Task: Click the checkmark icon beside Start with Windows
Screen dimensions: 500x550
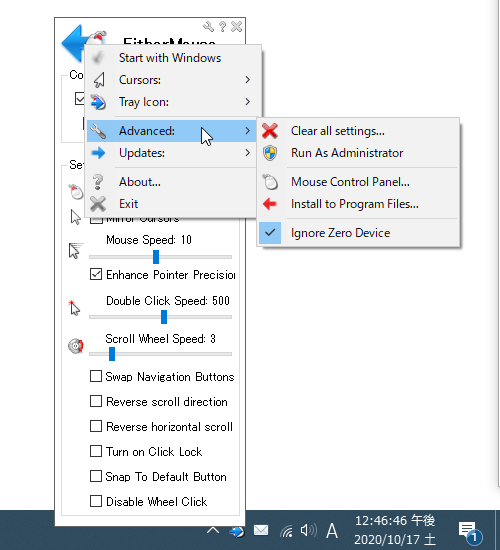Action: (x=98, y=58)
